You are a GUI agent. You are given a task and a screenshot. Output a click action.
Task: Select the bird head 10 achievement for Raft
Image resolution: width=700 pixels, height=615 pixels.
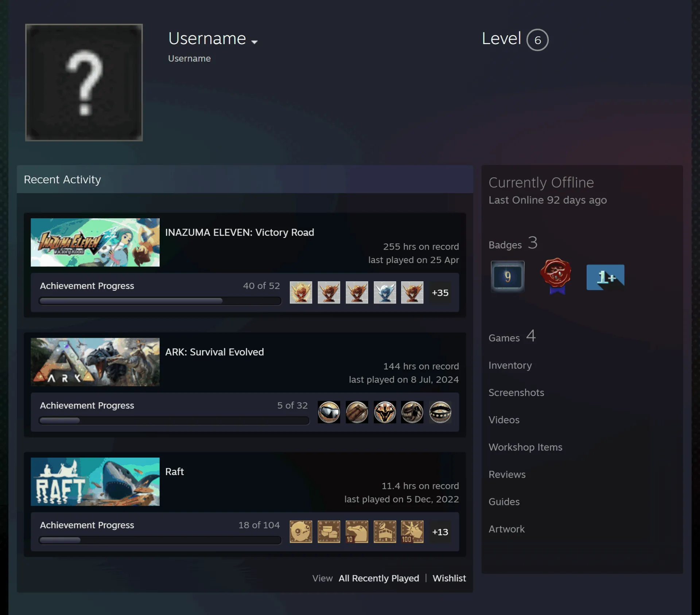coord(357,532)
